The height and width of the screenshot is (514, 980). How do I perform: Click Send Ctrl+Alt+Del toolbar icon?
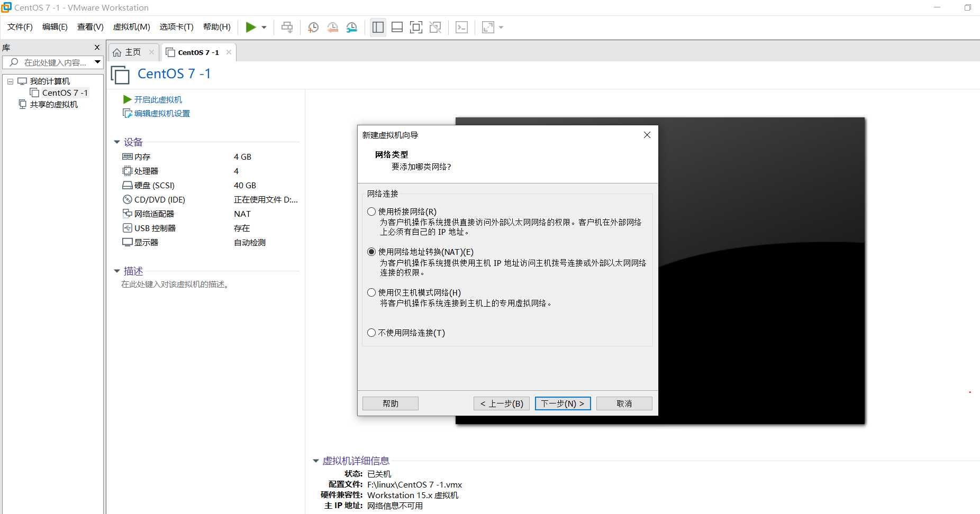tap(287, 27)
